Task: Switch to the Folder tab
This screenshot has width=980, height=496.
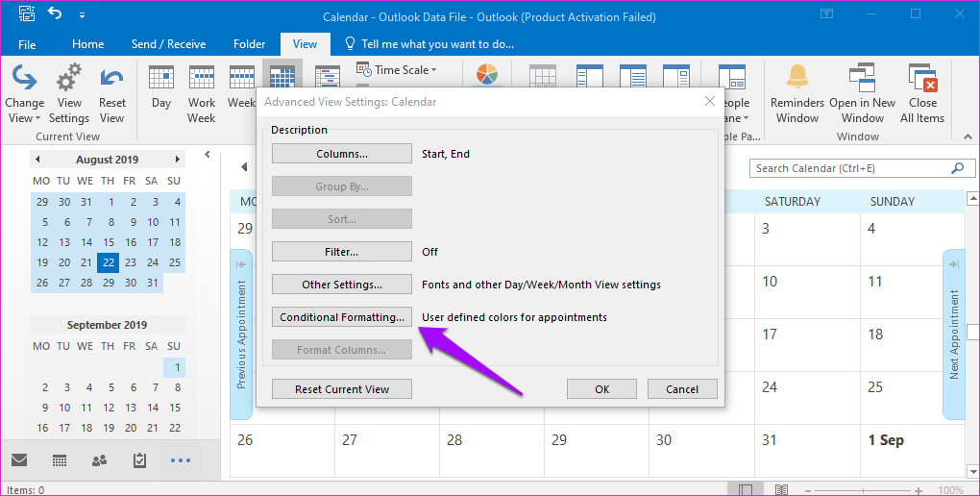Action: 250,44
